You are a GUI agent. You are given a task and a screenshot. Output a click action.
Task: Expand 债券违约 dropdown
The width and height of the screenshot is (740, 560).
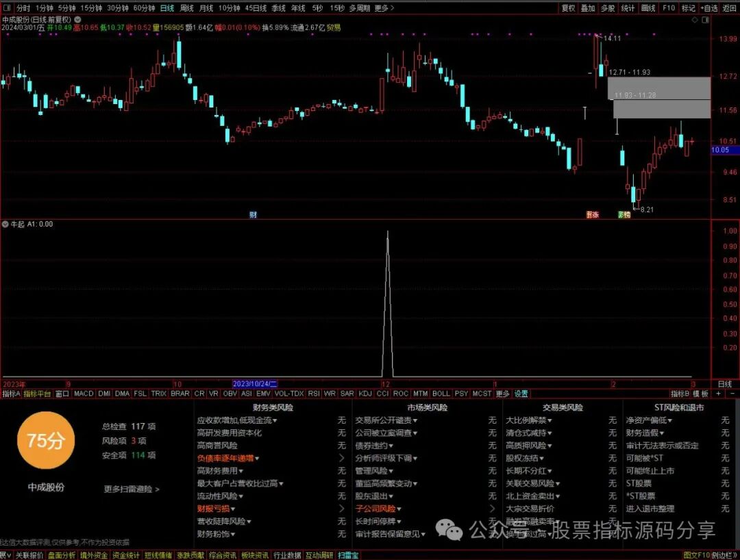(x=391, y=446)
